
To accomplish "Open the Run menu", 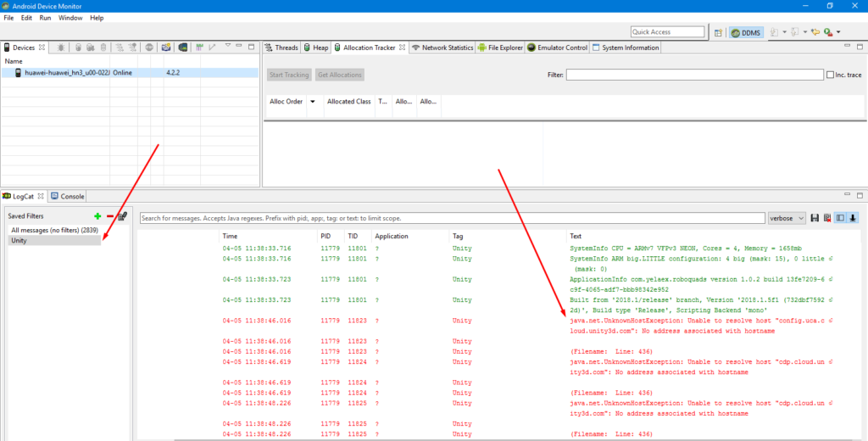I will 46,18.
